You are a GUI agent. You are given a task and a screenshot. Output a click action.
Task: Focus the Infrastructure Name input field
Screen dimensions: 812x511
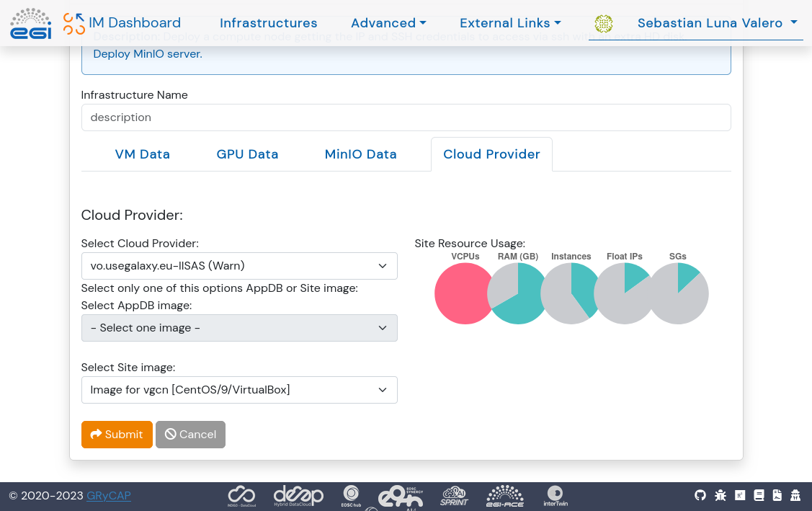(x=406, y=117)
